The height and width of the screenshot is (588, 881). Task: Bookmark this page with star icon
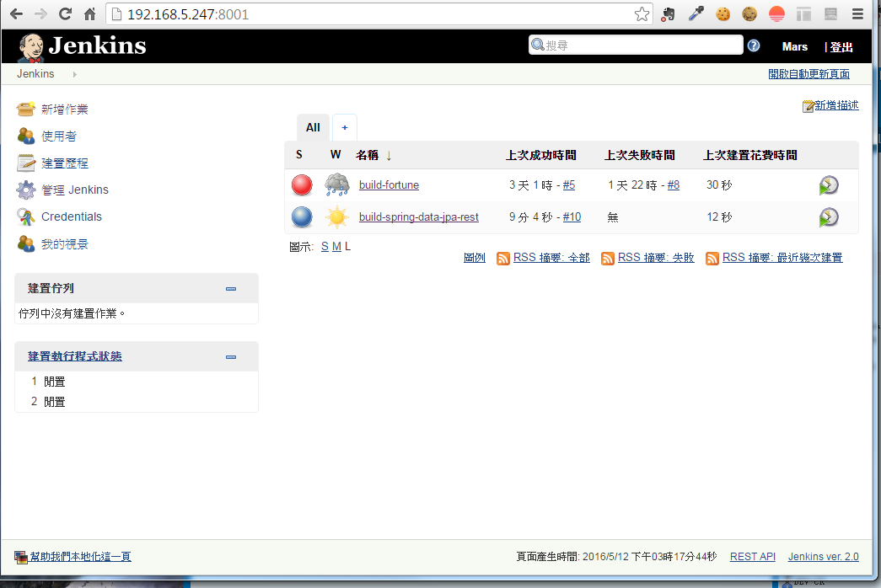tap(642, 14)
